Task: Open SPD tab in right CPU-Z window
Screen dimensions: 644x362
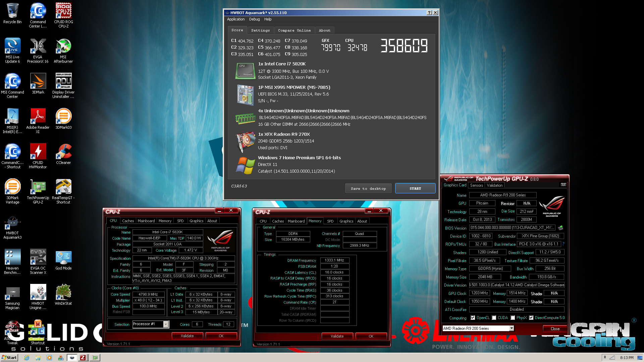Action: (x=330, y=221)
